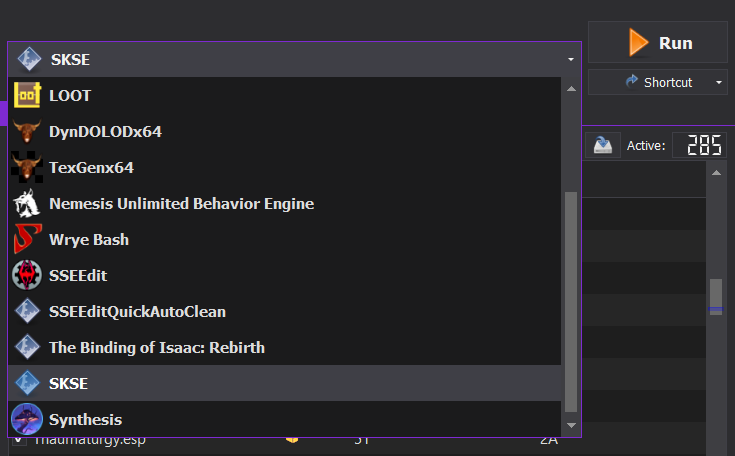Click the dropdown list scroll up arrow
Image resolution: width=735 pixels, height=456 pixels.
pyautogui.click(x=571, y=89)
